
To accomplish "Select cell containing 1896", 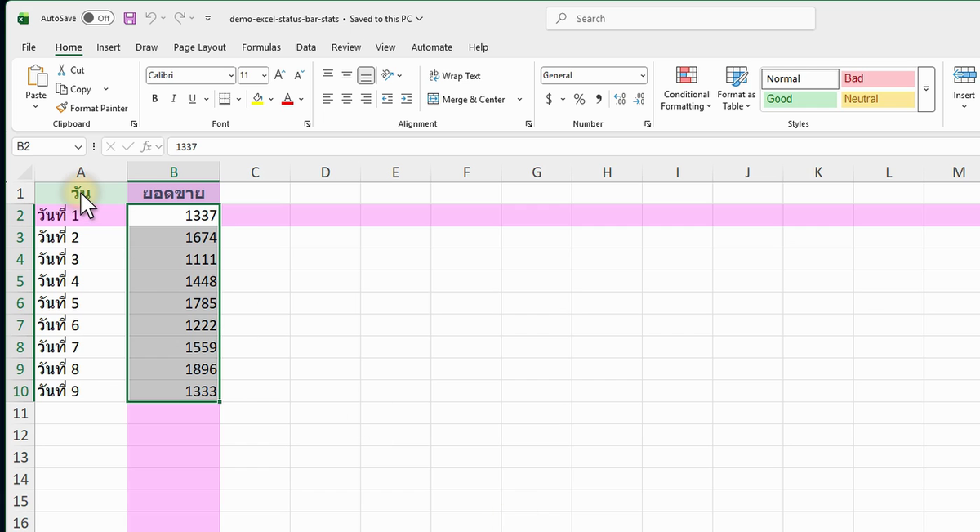I will pyautogui.click(x=173, y=369).
